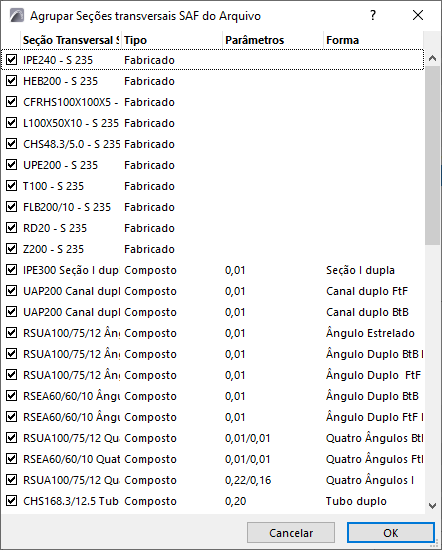Toggle the HEB200 - S 235 checkbox
The width and height of the screenshot is (442, 550).
(x=12, y=81)
